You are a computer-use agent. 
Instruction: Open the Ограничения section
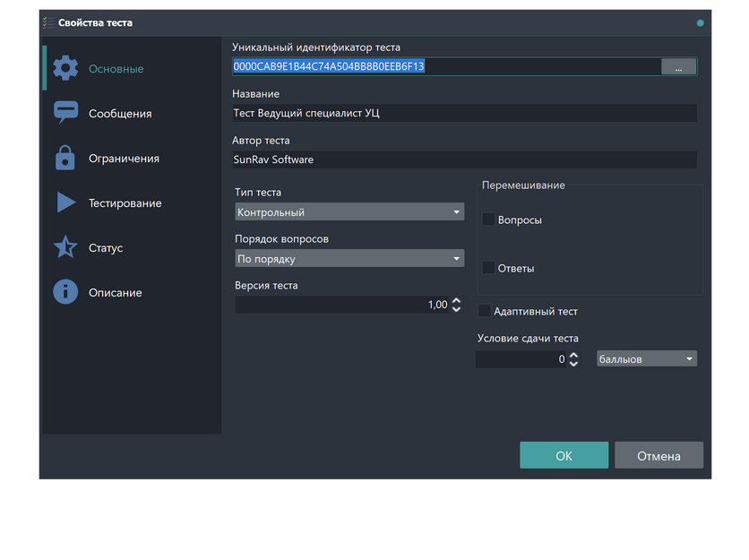pos(132,159)
